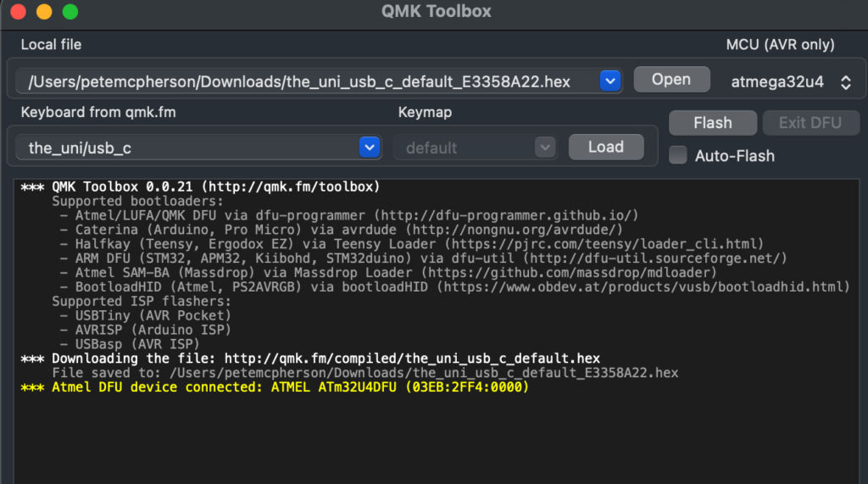
Task: Click the Supported bootloaders heading
Action: tap(137, 201)
